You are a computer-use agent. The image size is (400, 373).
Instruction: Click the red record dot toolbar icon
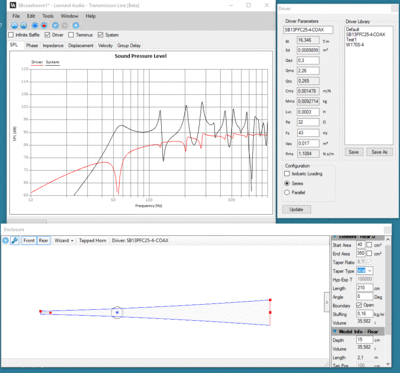[44, 25]
